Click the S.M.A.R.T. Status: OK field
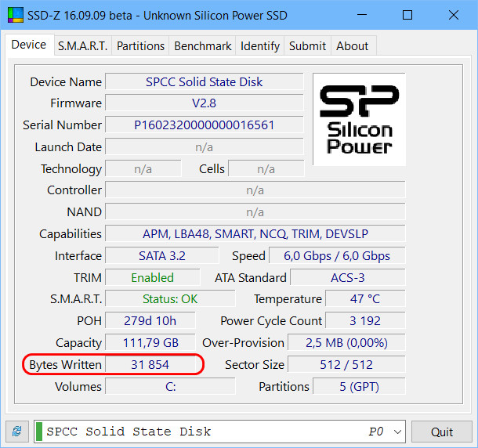Viewport: 478px width, 448px height. click(169, 299)
